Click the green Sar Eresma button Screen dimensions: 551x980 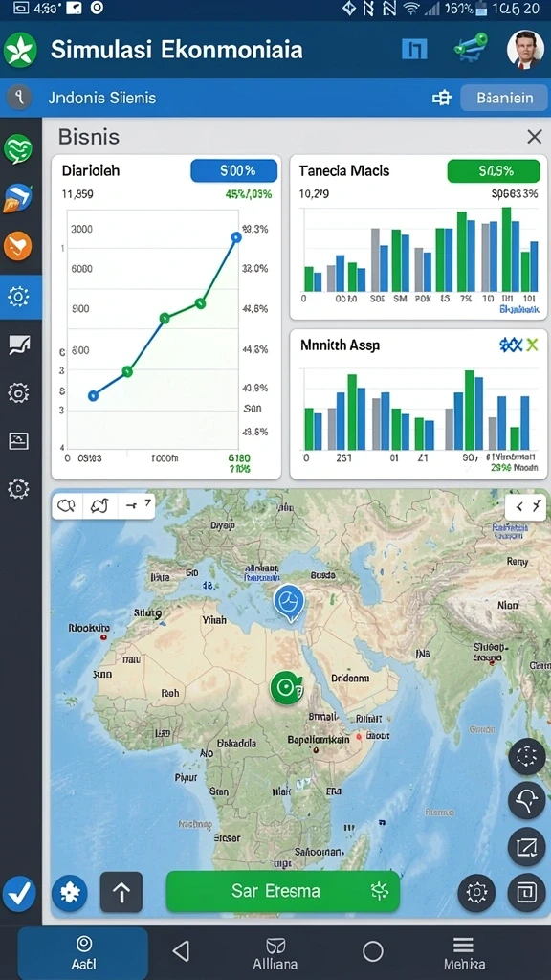coord(283,891)
